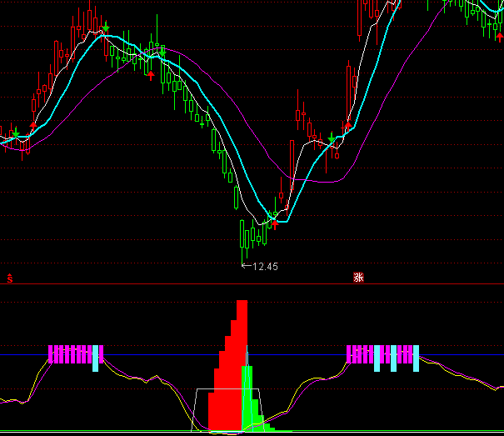Click the red divider line between chart panels
The width and height of the screenshot is (504, 436).
[x=167, y=284]
